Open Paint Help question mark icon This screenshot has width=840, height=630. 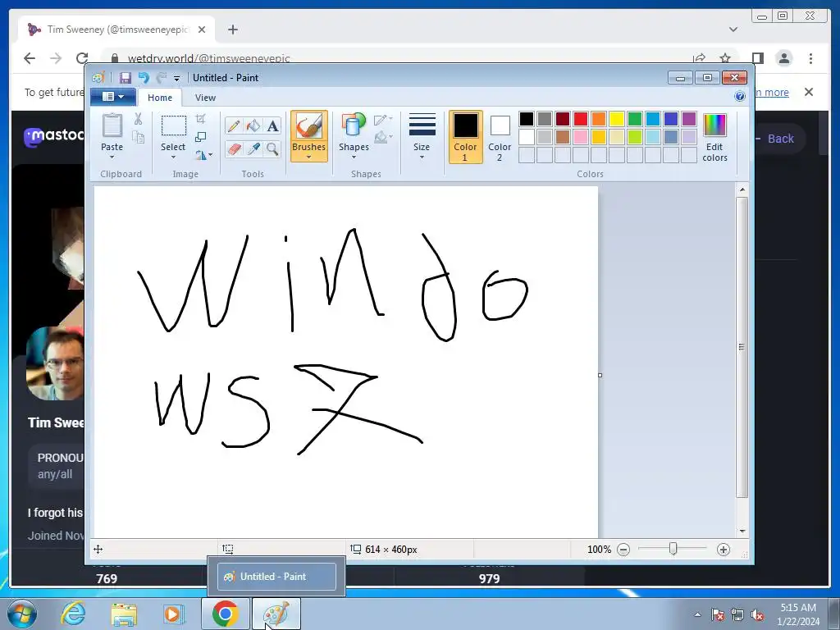740,97
